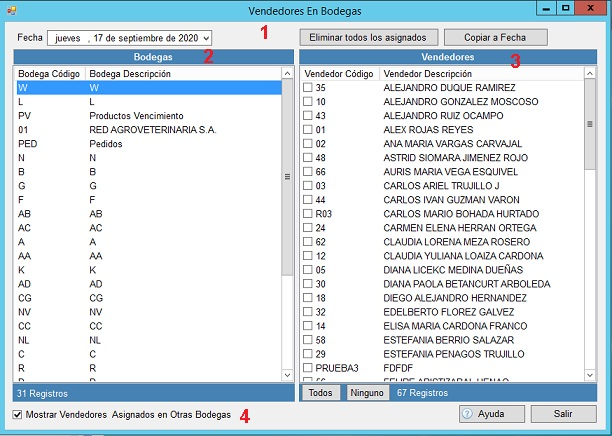Sort by Vendedor Descripción column header

click(x=430, y=73)
